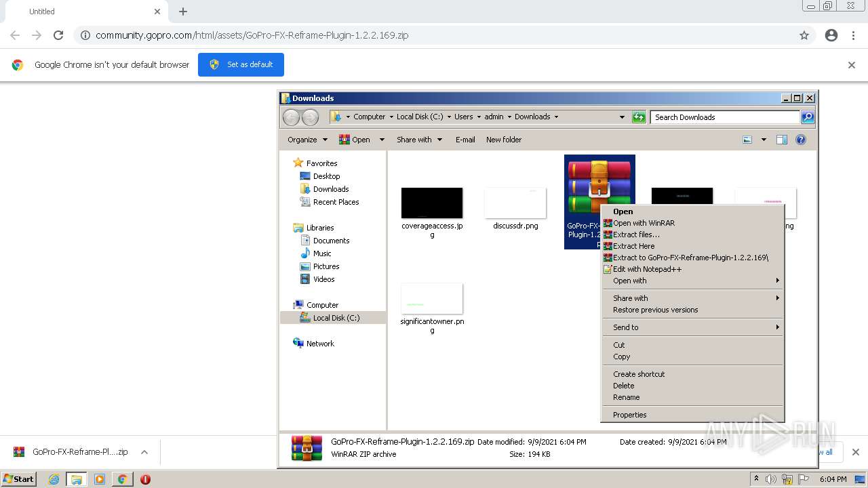Open the Share with toolbar dropdown
The image size is (868, 488).
point(419,140)
